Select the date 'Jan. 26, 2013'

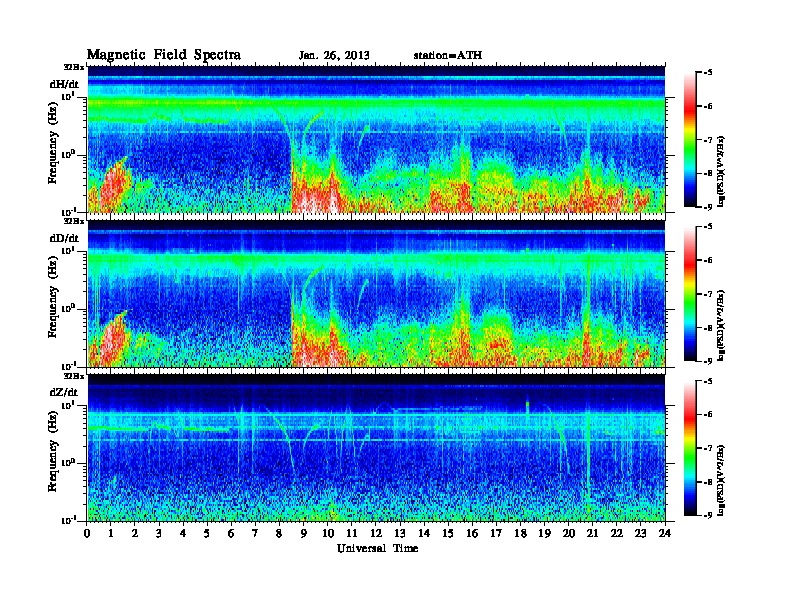pyautogui.click(x=334, y=56)
